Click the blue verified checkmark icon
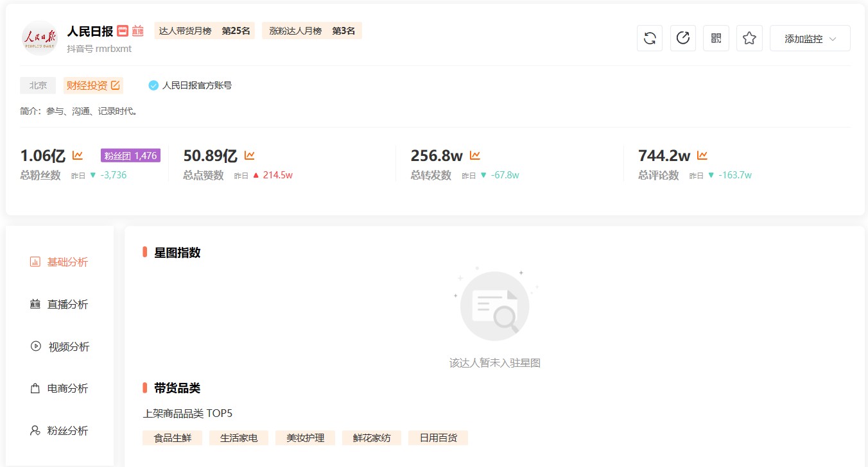The height and width of the screenshot is (467, 868). pos(153,85)
